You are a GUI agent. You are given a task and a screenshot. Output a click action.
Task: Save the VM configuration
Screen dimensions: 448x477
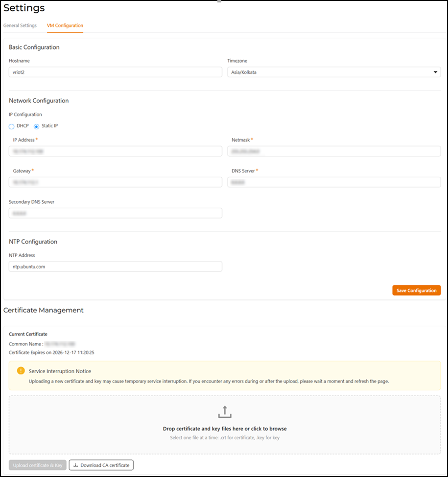(416, 290)
